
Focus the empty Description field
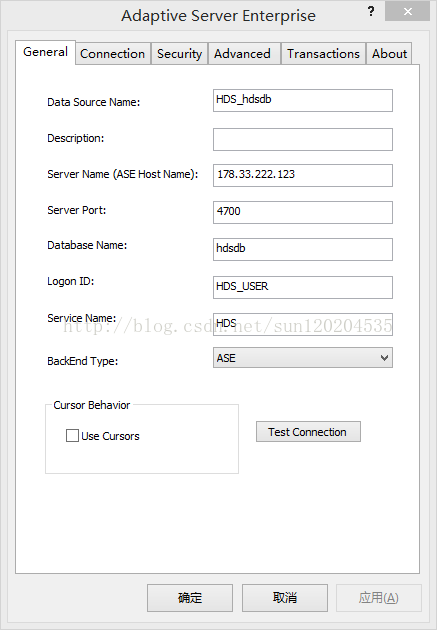click(303, 139)
